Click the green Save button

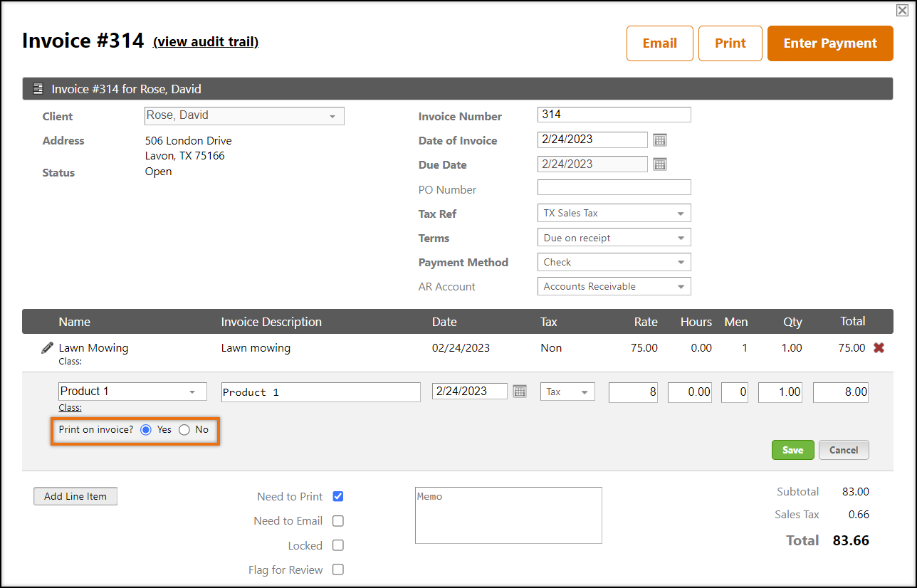[792, 450]
